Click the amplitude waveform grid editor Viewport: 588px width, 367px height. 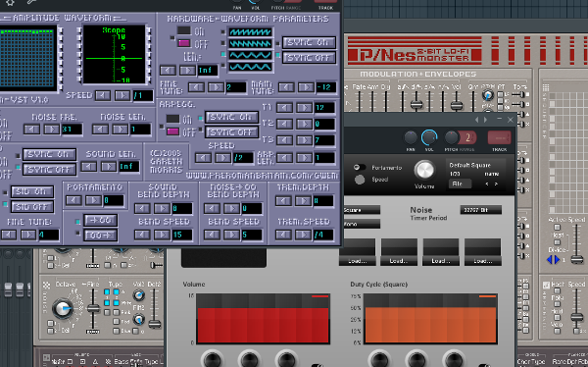(26, 59)
